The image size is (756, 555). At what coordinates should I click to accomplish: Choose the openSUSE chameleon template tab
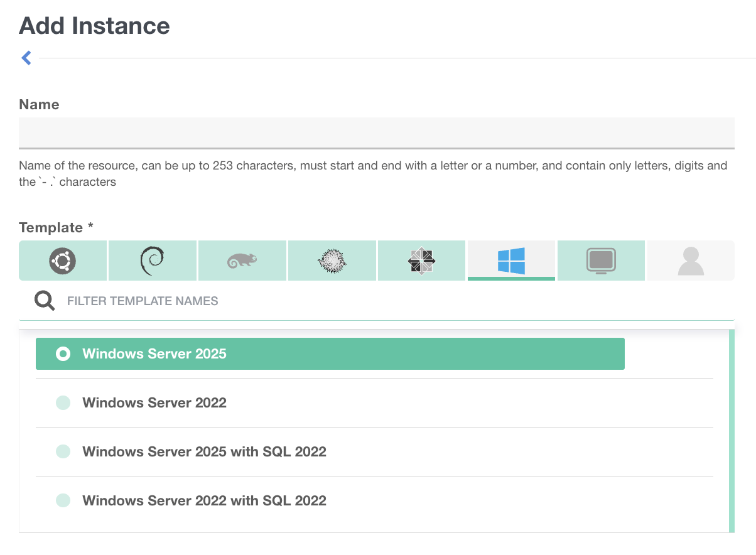[x=242, y=261]
